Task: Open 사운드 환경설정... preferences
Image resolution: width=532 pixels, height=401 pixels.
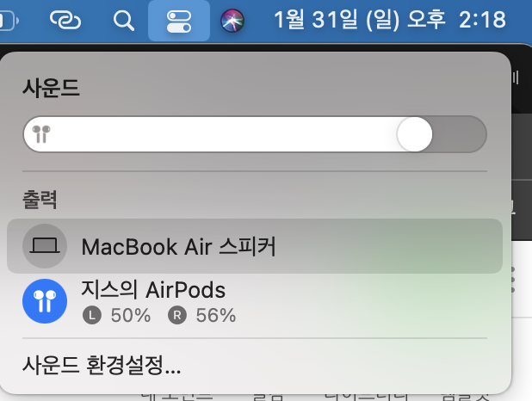Action: click(102, 365)
